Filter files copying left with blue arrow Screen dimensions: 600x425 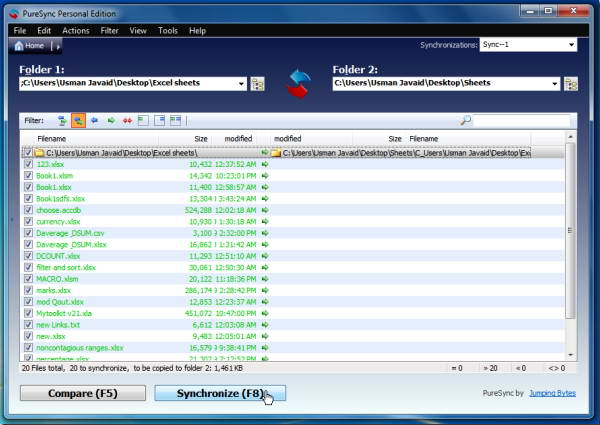(95, 120)
